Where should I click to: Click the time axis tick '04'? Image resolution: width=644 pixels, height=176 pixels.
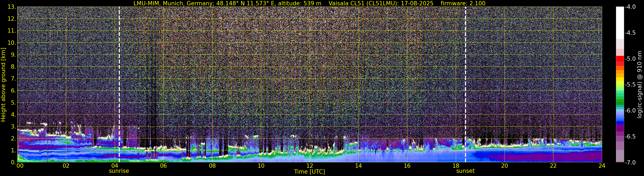(114, 166)
